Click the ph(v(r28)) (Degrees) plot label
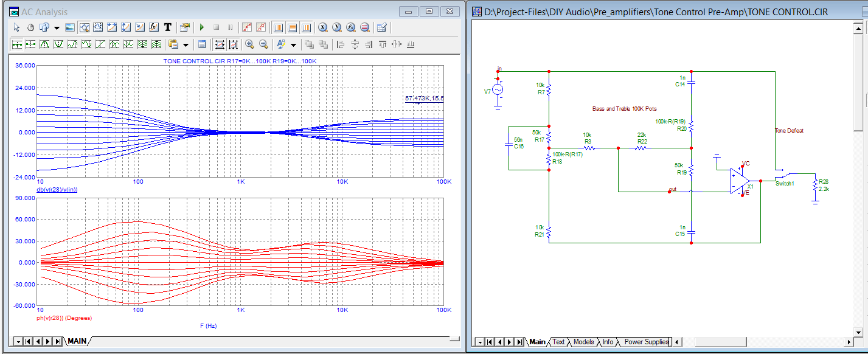868x354 pixels. (64, 318)
